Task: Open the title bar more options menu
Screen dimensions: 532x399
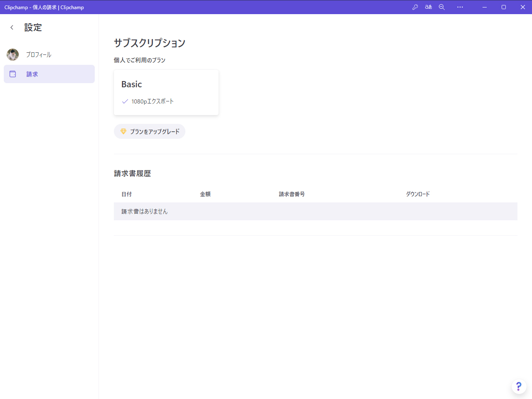Action: click(x=460, y=7)
